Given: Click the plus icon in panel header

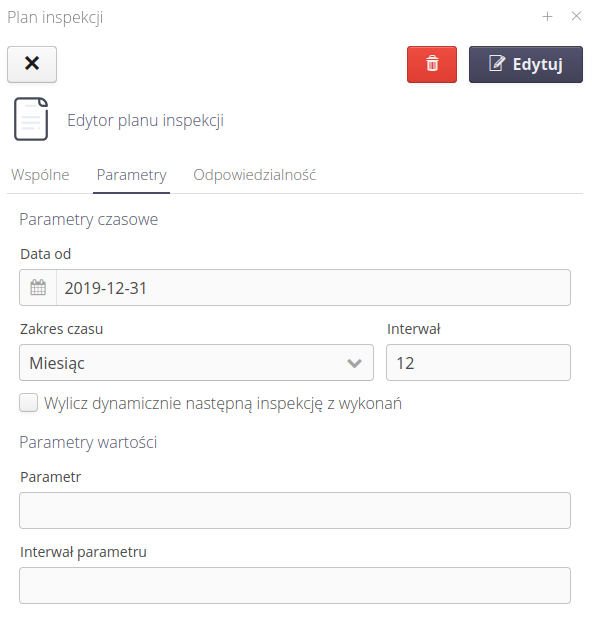Looking at the screenshot, I should [547, 16].
